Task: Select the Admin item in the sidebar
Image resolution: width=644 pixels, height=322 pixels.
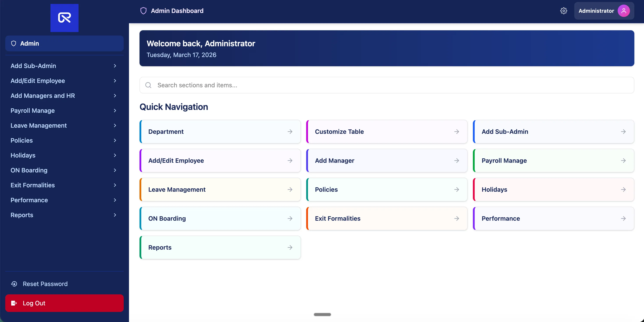Action: click(x=64, y=43)
